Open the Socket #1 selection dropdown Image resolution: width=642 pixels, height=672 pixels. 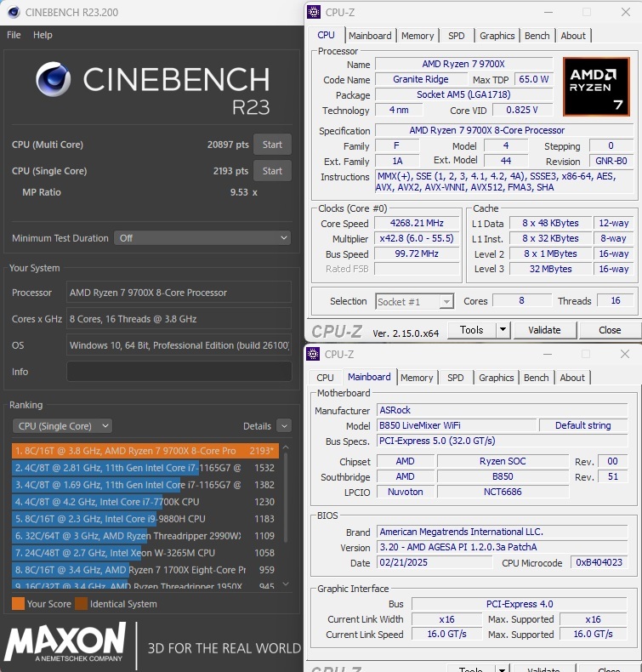click(414, 302)
